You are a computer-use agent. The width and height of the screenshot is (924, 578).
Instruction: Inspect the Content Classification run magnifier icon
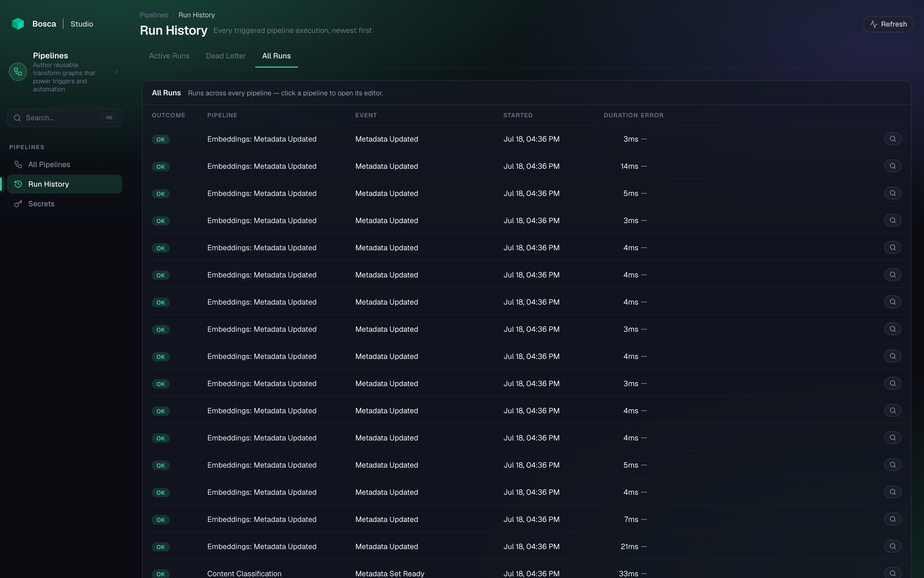892,573
